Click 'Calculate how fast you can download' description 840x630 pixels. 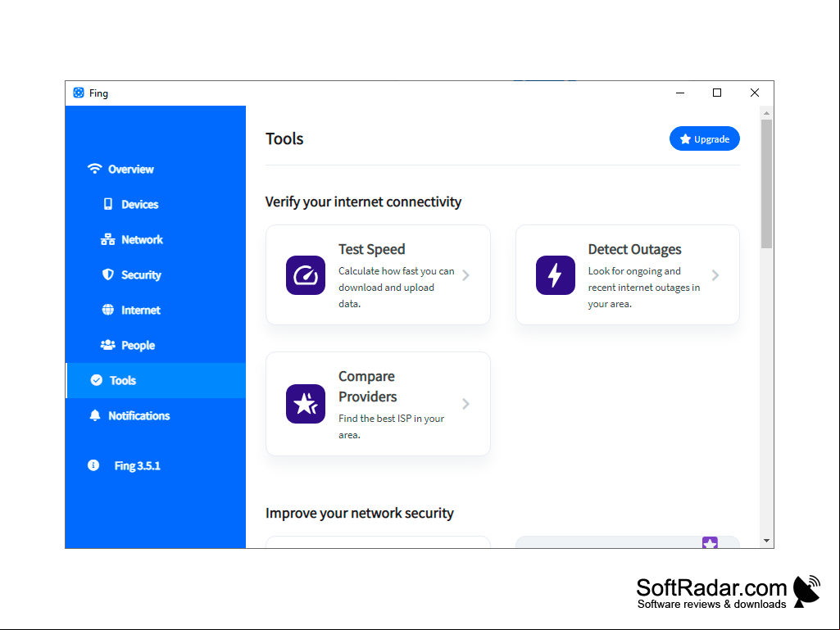(x=397, y=287)
